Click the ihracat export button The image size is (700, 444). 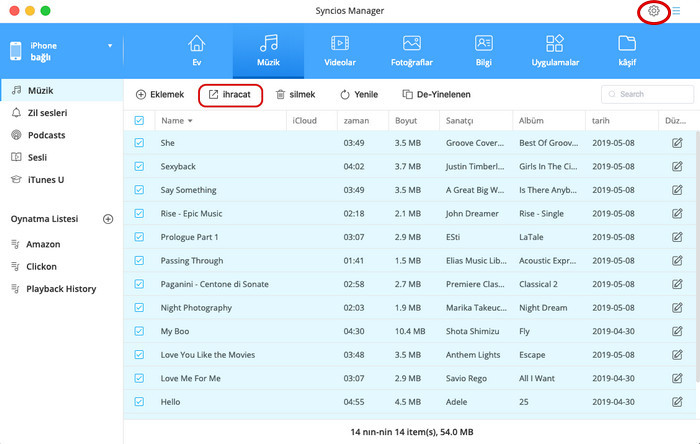(230, 95)
